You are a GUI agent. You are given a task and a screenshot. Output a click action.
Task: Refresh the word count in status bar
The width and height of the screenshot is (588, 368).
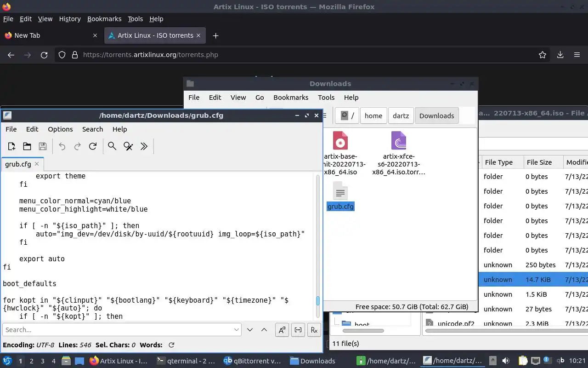171,345
